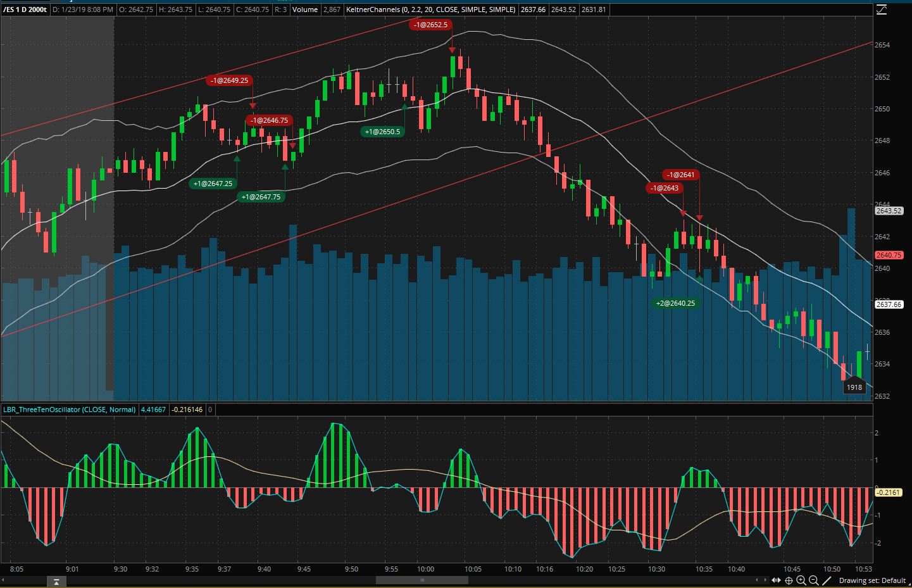Click the zoom in magnifier
This screenshot has height=588, width=912.
coord(801,580)
